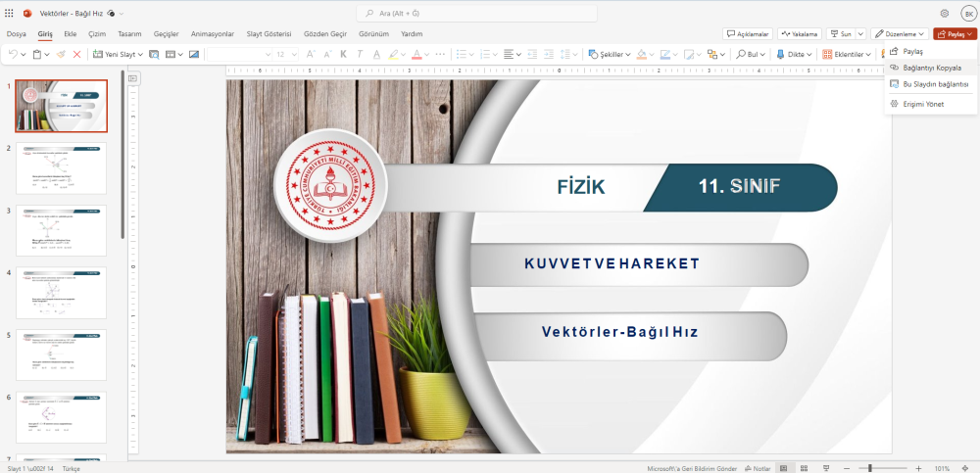The height and width of the screenshot is (473, 980).
Task: Expand the Yeni Slayt dropdown
Action: point(140,55)
